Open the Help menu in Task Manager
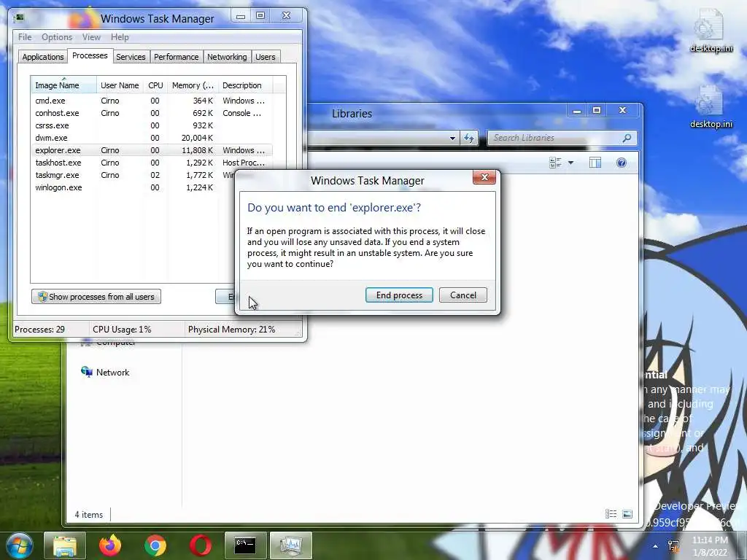747x560 pixels. tap(120, 37)
